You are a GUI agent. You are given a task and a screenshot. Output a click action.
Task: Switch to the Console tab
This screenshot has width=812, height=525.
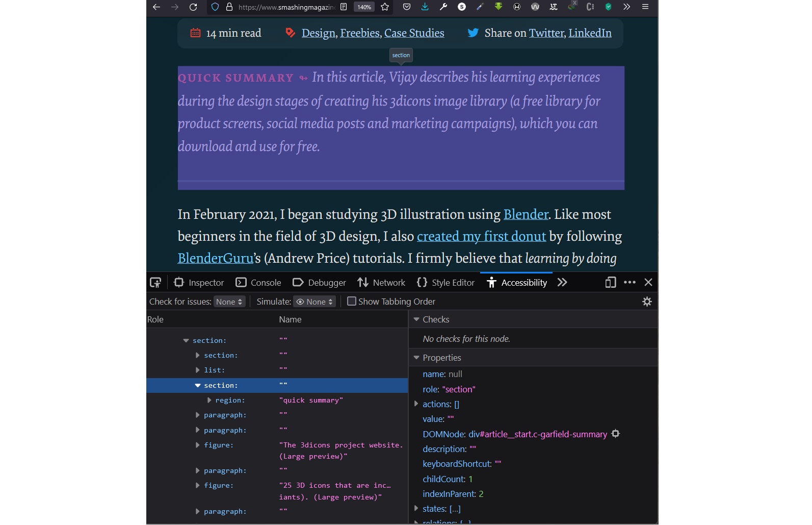tap(258, 283)
